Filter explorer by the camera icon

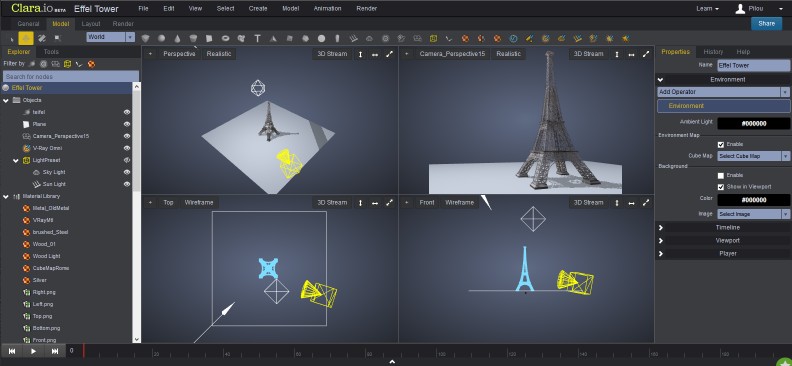pyautogui.click(x=56, y=64)
